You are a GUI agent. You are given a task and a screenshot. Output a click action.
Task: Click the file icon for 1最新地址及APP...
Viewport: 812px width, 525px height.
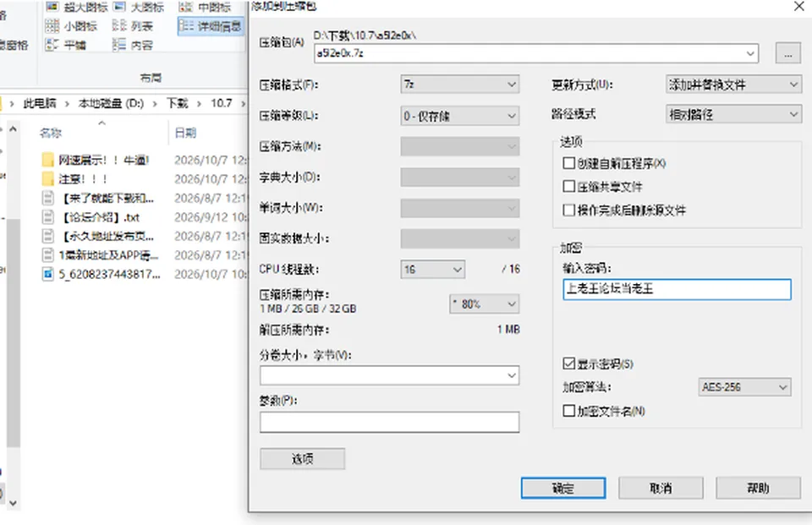click(47, 254)
